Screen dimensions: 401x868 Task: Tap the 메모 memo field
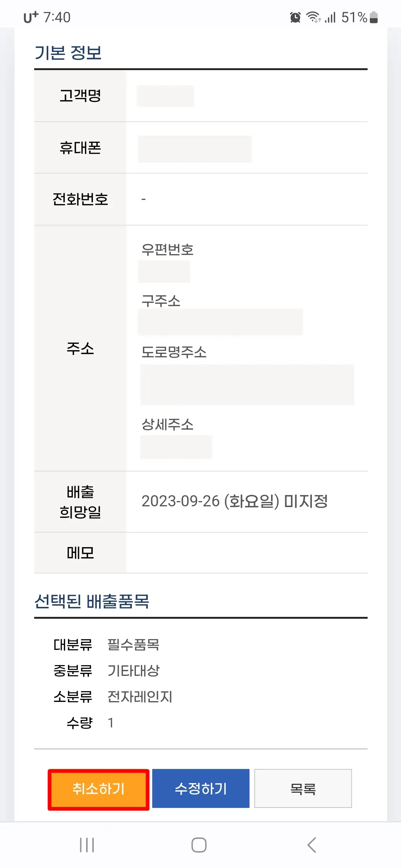[x=245, y=553]
